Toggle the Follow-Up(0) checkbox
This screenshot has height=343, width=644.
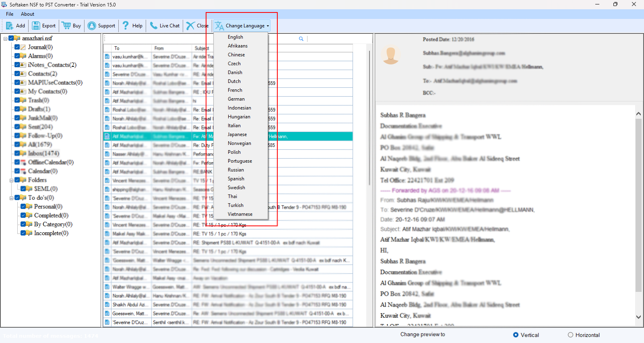pos(17,136)
